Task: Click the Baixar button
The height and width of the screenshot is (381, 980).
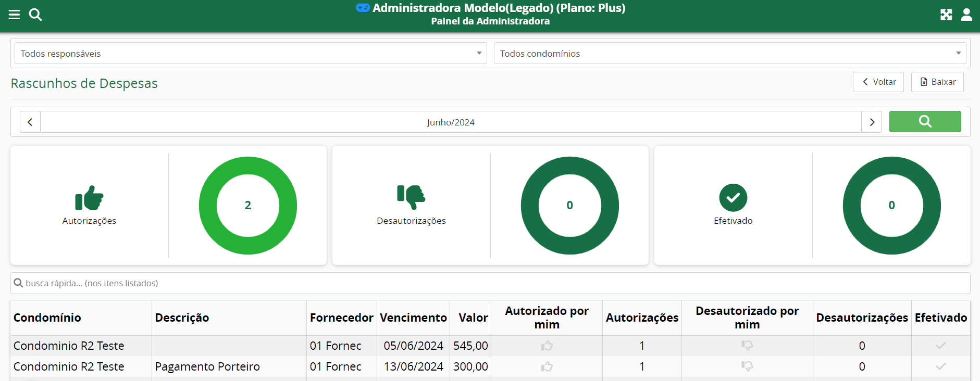Action: [937, 82]
